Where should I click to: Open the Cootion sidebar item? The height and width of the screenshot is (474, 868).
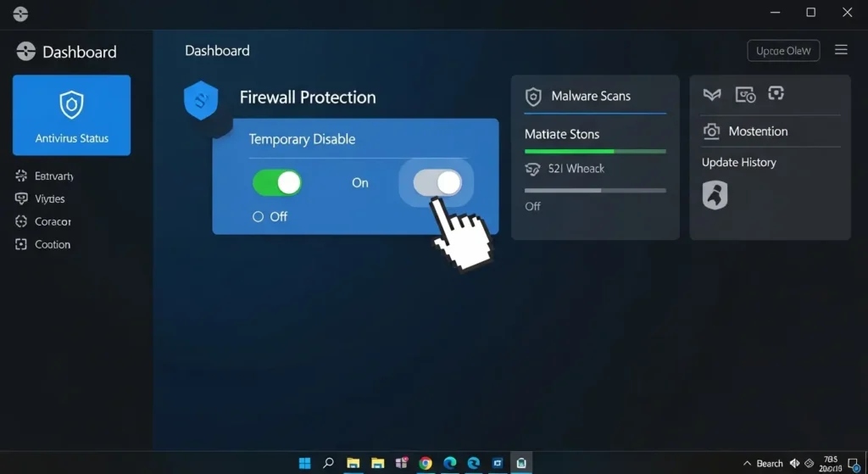click(x=53, y=244)
